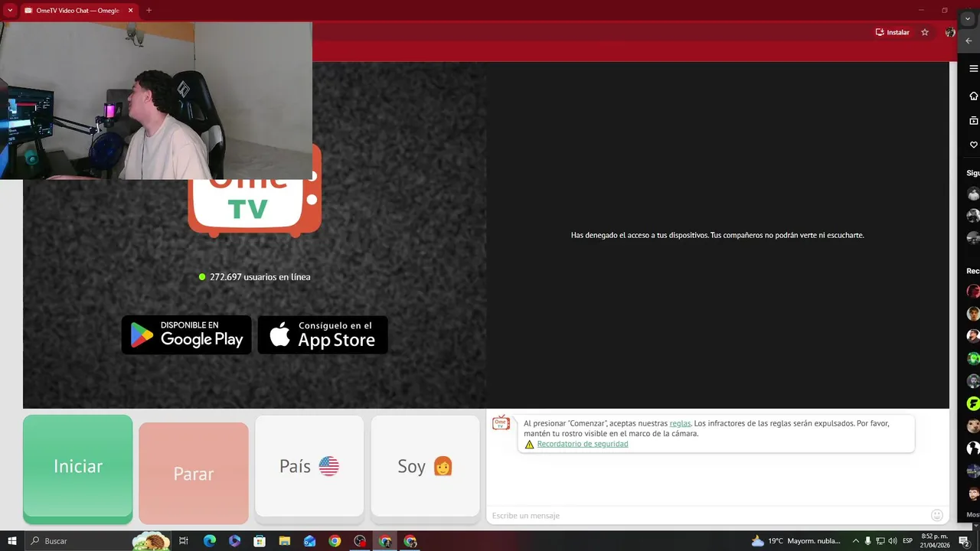
Task: Launch Microsoft Edge from taskbar
Action: click(210, 541)
